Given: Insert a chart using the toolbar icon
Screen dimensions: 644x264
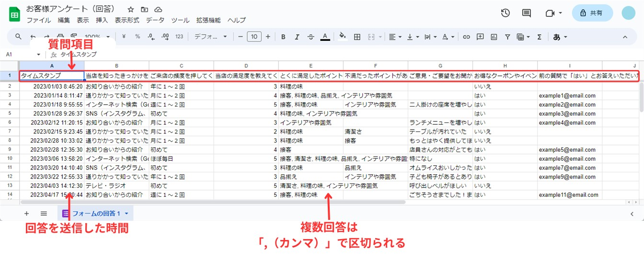Looking at the screenshot, I should coord(494,36).
